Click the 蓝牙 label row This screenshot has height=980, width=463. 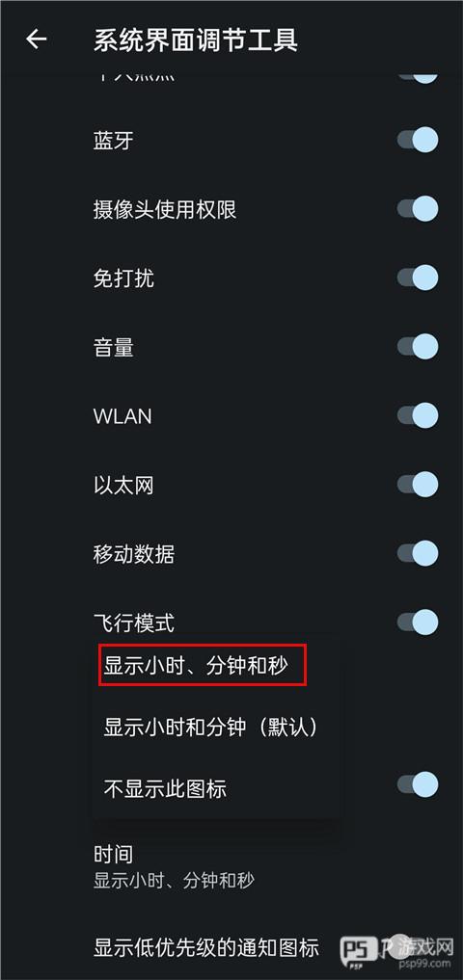(231, 140)
